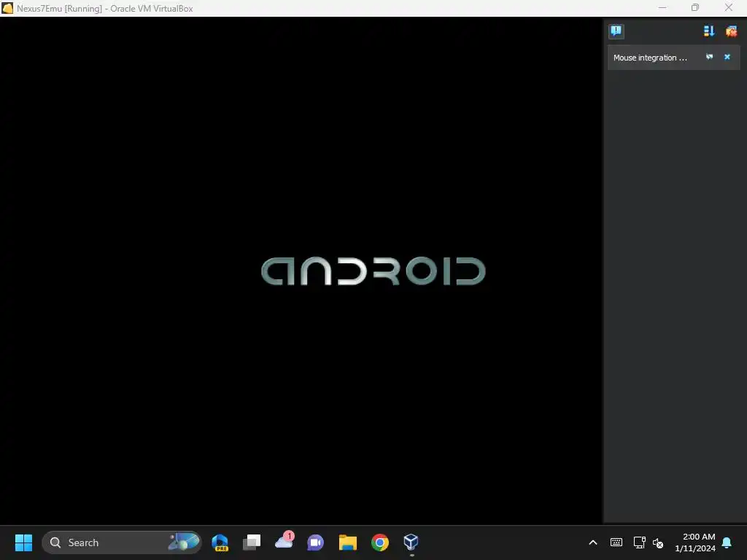Open Google Chrome from taskbar
Image resolution: width=747 pixels, height=560 pixels.
click(379, 542)
